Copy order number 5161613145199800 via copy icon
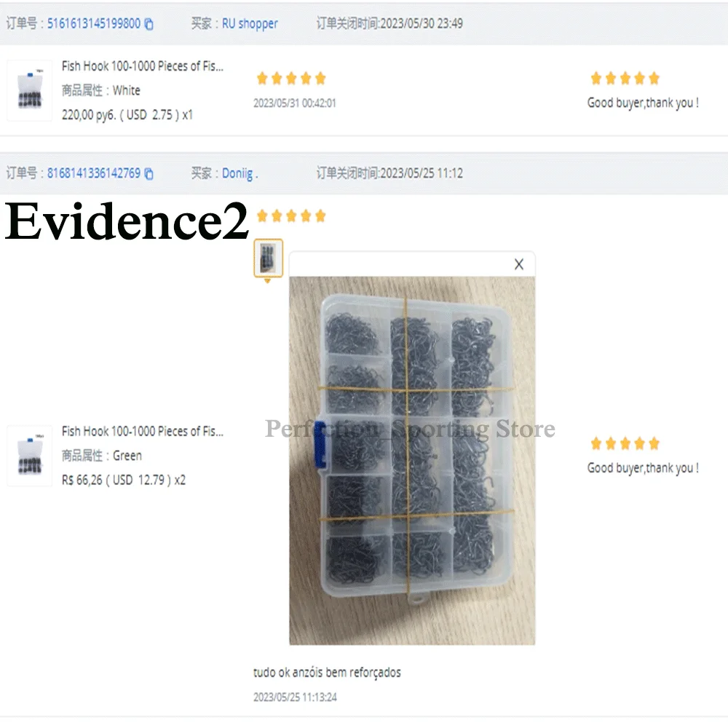728x728 pixels. (x=149, y=24)
